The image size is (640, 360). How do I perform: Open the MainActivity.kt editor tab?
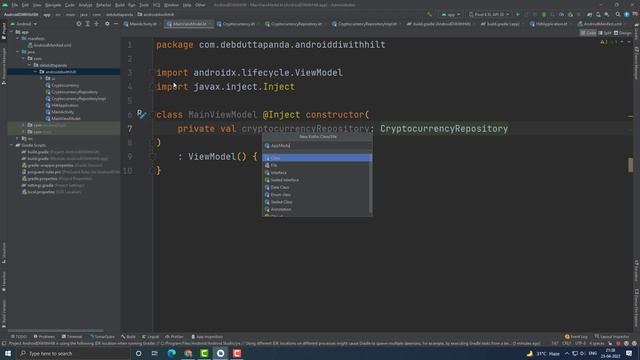pyautogui.click(x=142, y=24)
